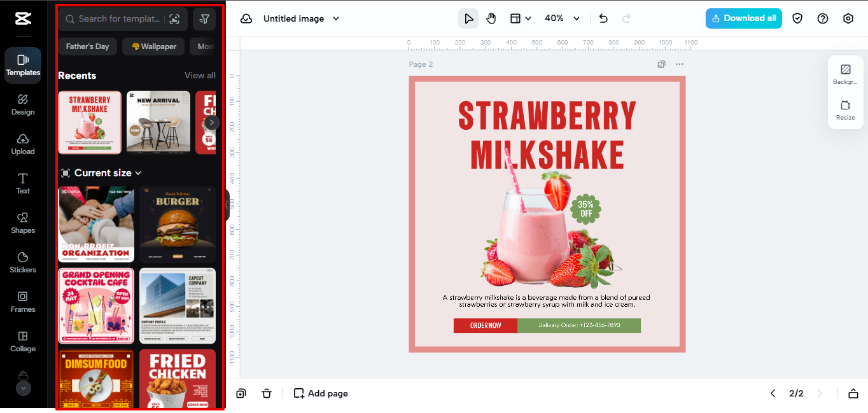The image size is (868, 413).
Task: Open the Collage panel
Action: pyautogui.click(x=22, y=342)
